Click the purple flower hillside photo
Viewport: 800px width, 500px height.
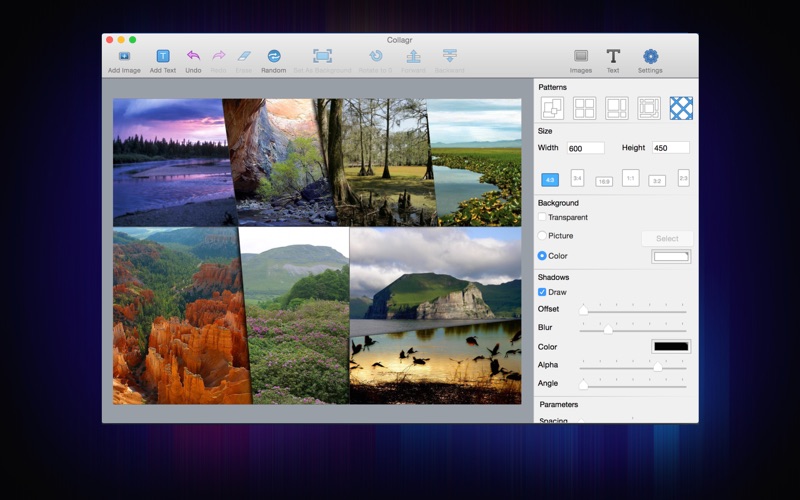296,315
